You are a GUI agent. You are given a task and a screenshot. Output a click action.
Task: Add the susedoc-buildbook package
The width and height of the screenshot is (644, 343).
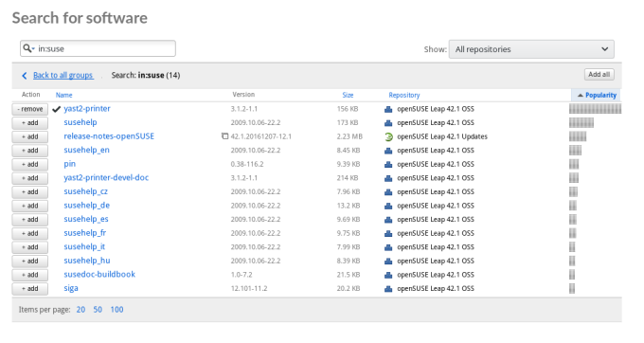(x=30, y=275)
